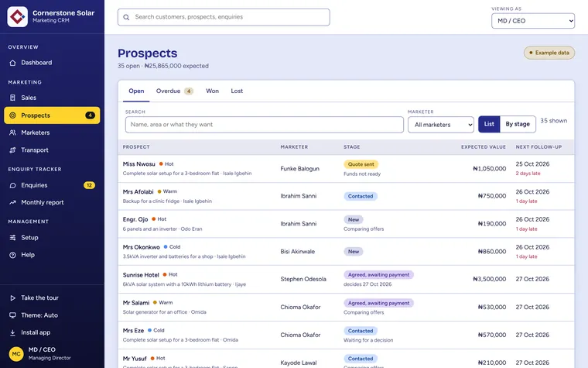Click the Transport route icon
This screenshot has height=368, width=588.
[x=12, y=150]
